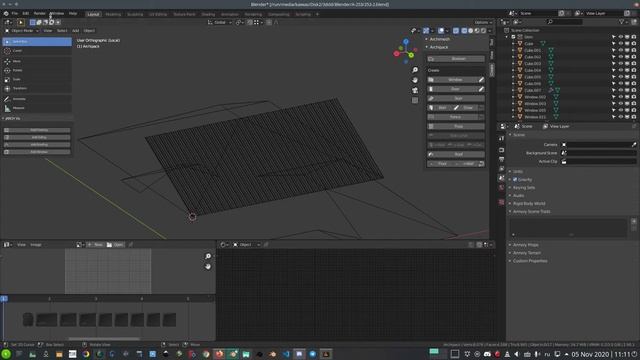Hide Cube.001 in viewport via eye
640x360 pixels.
point(620,50)
